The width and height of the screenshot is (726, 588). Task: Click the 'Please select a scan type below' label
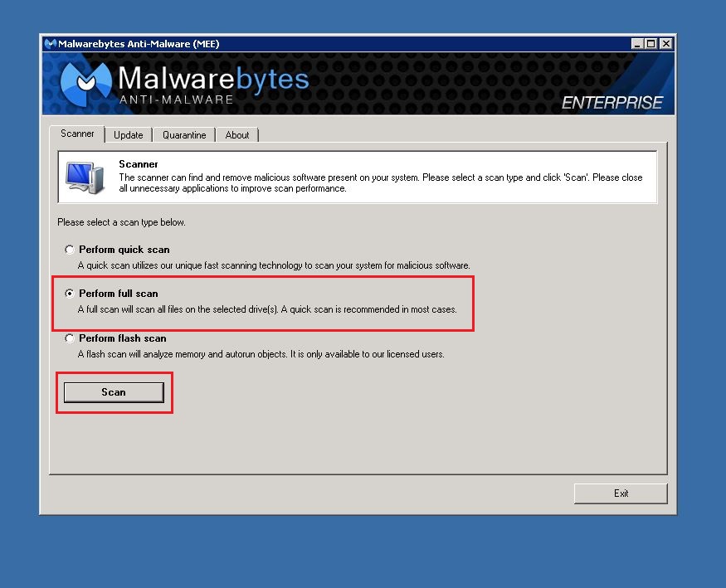click(121, 222)
